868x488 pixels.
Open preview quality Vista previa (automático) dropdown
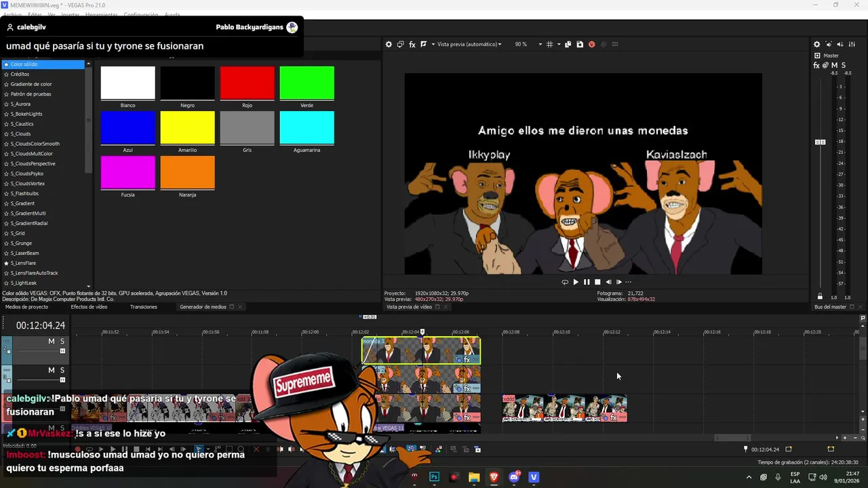(469, 44)
